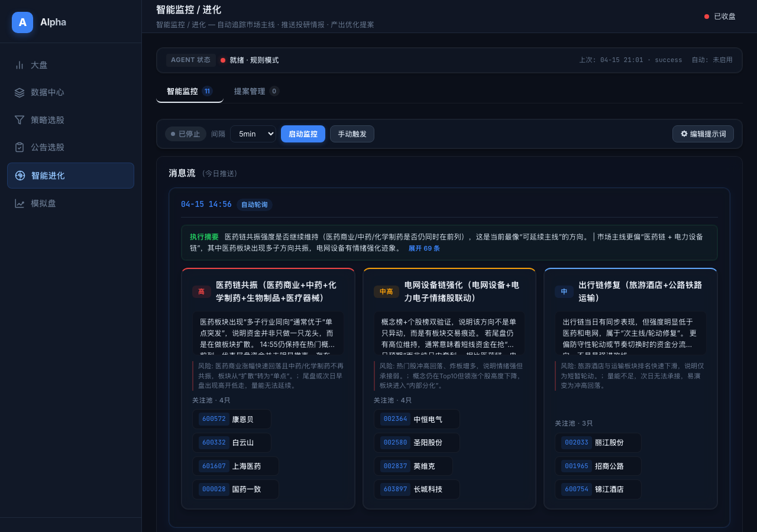Click the 高 priority badge
This screenshot has height=532, width=757.
click(x=202, y=291)
